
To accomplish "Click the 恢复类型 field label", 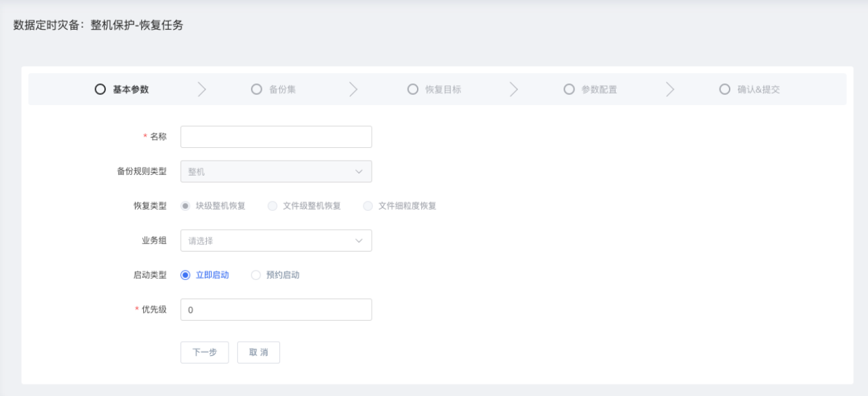I will [x=150, y=205].
